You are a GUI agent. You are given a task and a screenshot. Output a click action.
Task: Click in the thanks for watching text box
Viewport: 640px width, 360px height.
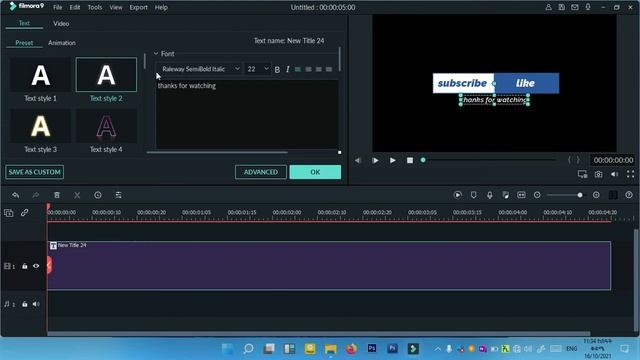[247, 114]
